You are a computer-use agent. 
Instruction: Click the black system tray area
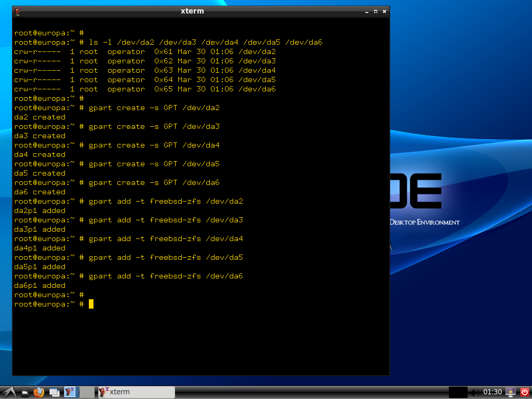coord(458,392)
